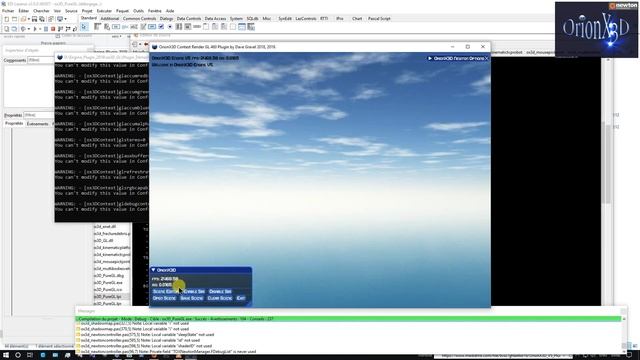Select the ox3D_PureGL.dbg file in list
The width and height of the screenshot is (640, 360).
point(109,276)
